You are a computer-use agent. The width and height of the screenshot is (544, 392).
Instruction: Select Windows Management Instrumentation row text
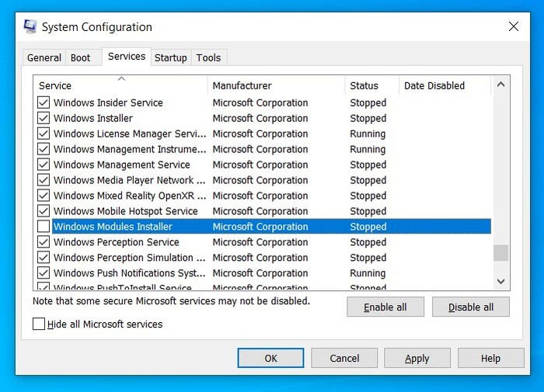[130, 149]
